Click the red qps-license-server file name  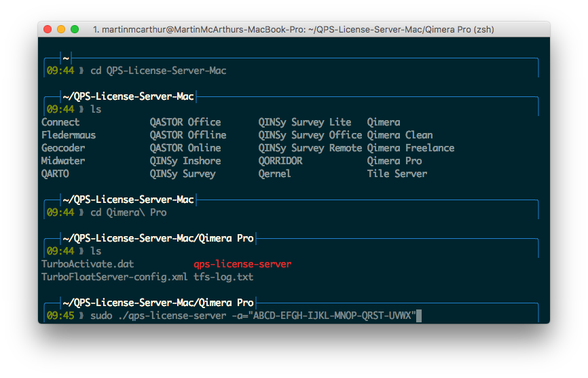pos(242,264)
